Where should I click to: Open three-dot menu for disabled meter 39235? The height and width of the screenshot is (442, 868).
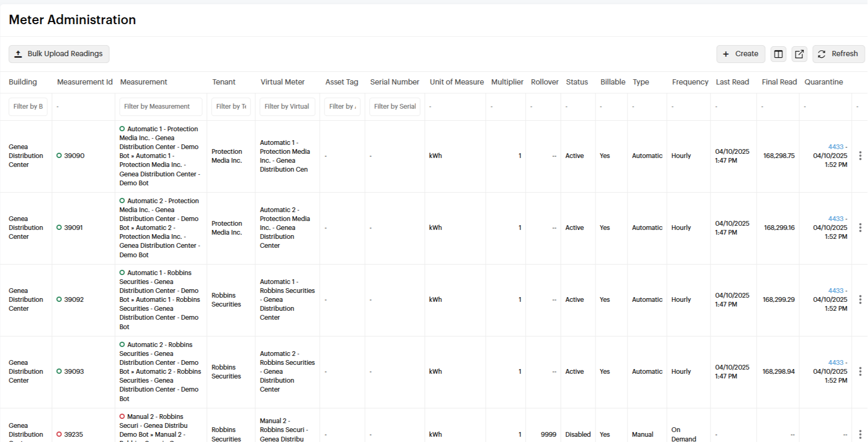(860, 435)
